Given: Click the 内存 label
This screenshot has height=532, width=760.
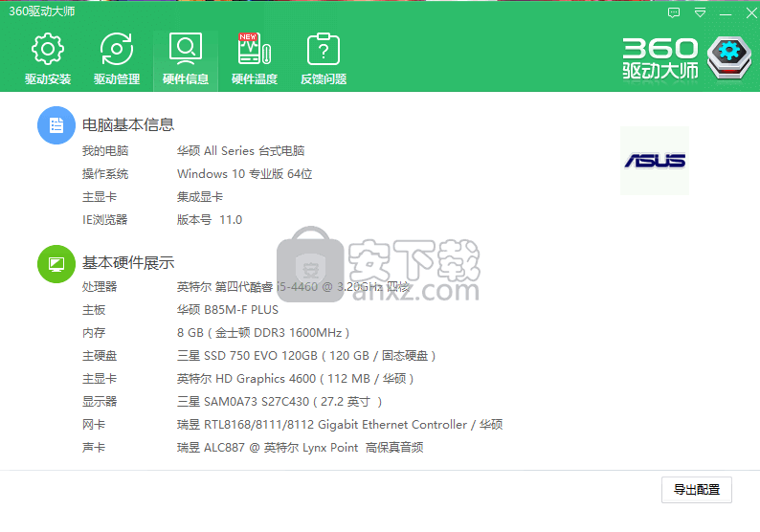Looking at the screenshot, I should tap(94, 333).
